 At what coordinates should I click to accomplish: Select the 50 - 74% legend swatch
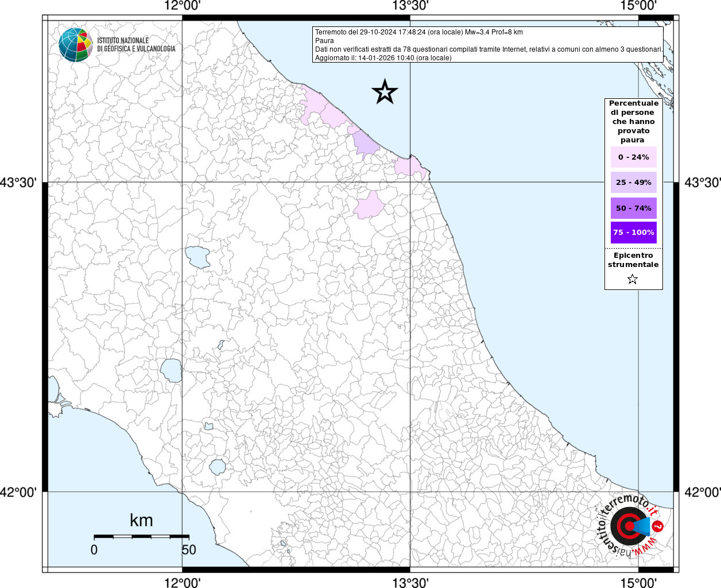633,208
